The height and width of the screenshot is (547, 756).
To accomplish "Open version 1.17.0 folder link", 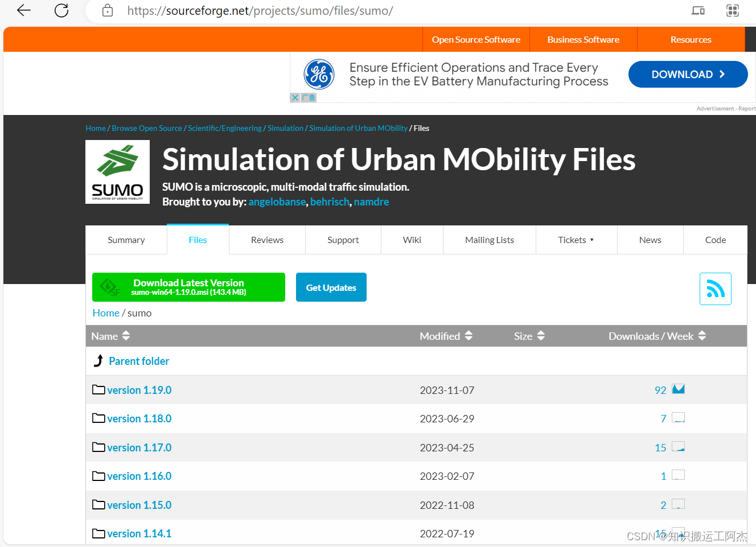I will pos(139,447).
